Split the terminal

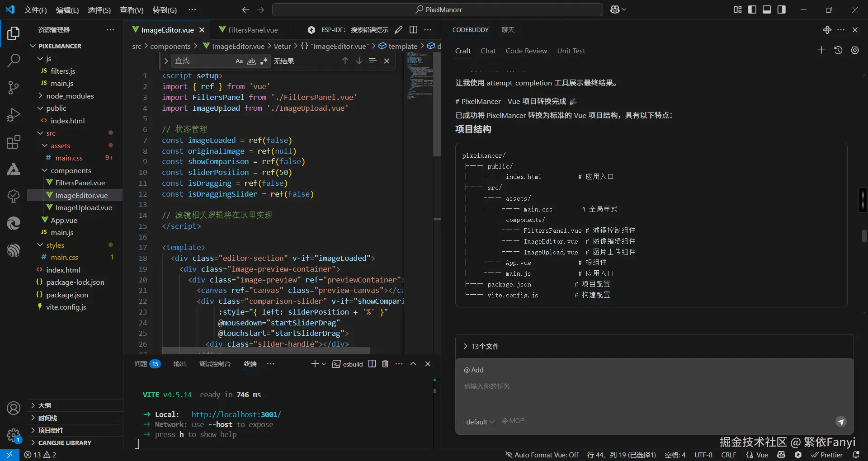pos(372,364)
